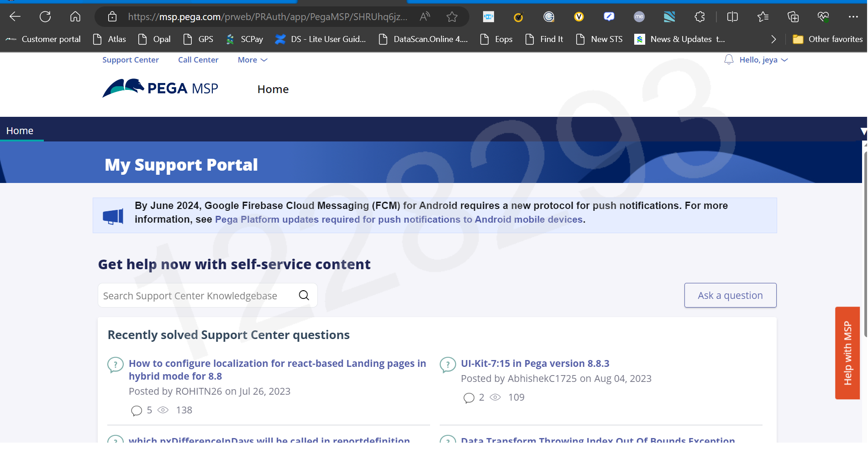Toggle split screen view
The width and height of the screenshot is (868, 449).
coord(732,17)
